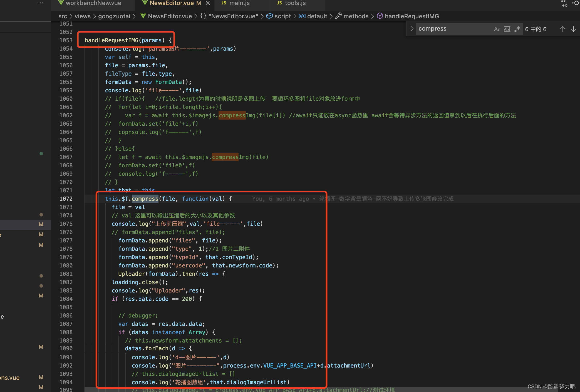Click the sidebar more actions ellipsis

(x=40, y=3)
